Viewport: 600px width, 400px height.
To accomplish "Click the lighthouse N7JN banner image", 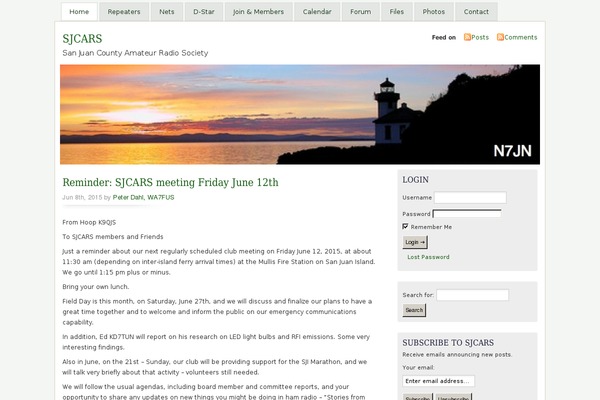I will [300, 114].
